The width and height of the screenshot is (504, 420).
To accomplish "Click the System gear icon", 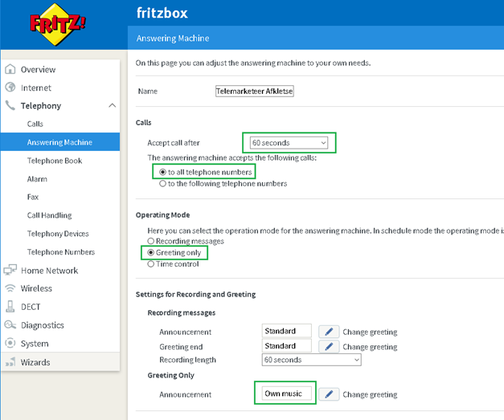I will (10, 343).
